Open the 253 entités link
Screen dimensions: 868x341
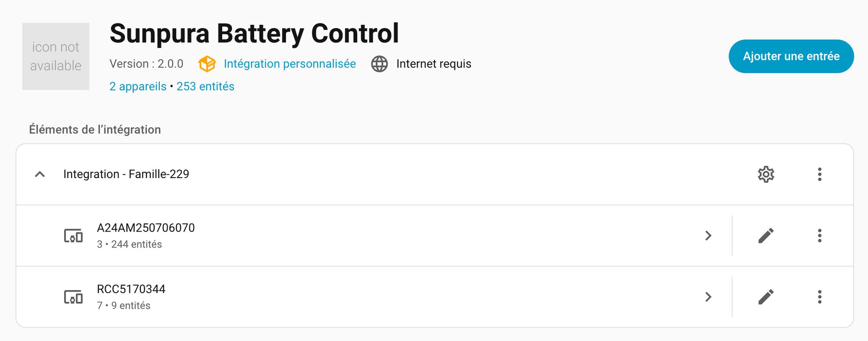tap(205, 86)
